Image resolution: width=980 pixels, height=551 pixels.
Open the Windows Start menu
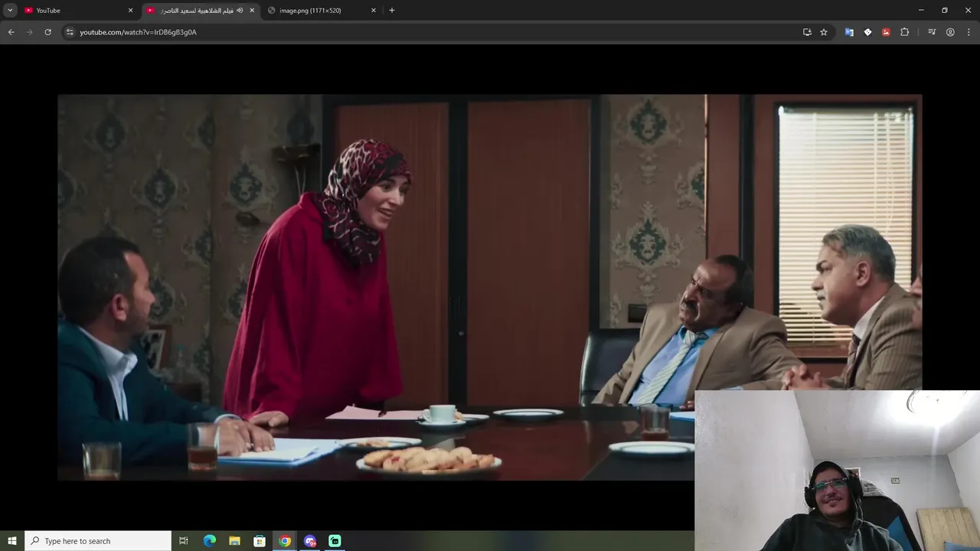pos(11,541)
